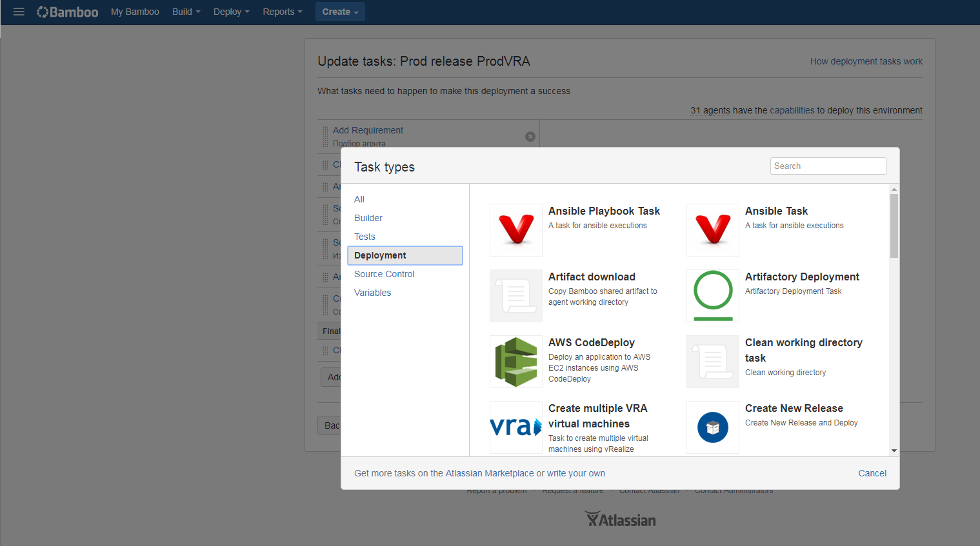Screen dimensions: 980x546
Task: Click the Artifact download title
Action: pyautogui.click(x=592, y=277)
